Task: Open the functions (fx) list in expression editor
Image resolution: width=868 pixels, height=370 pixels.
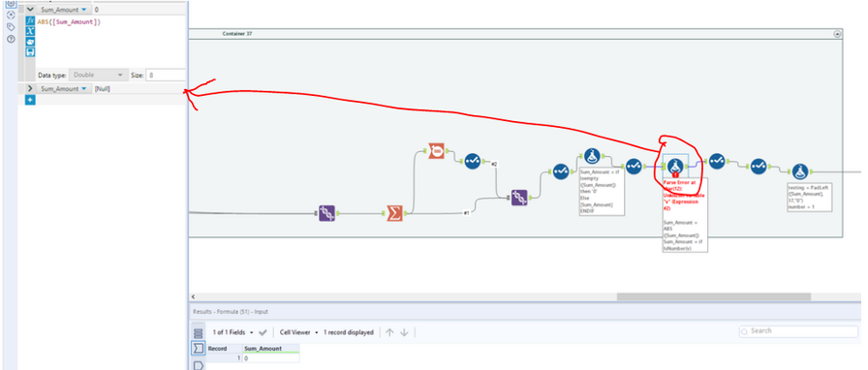Action: tap(30, 21)
